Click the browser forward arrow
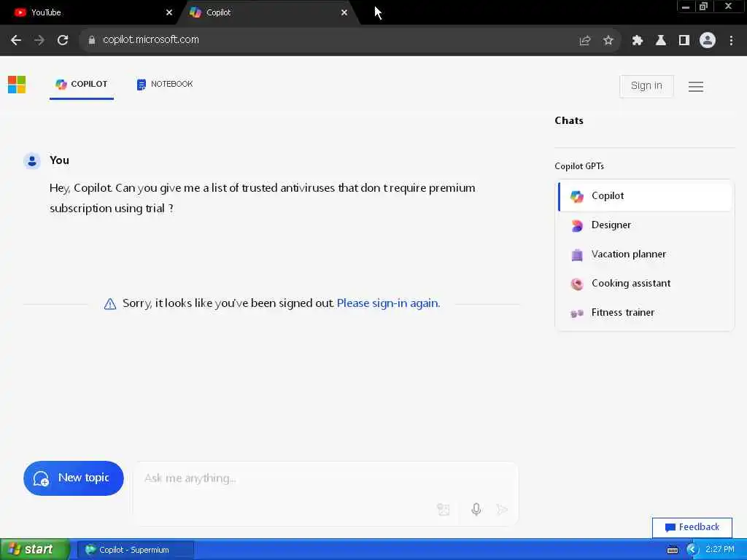The width and height of the screenshot is (747, 560). [39, 40]
